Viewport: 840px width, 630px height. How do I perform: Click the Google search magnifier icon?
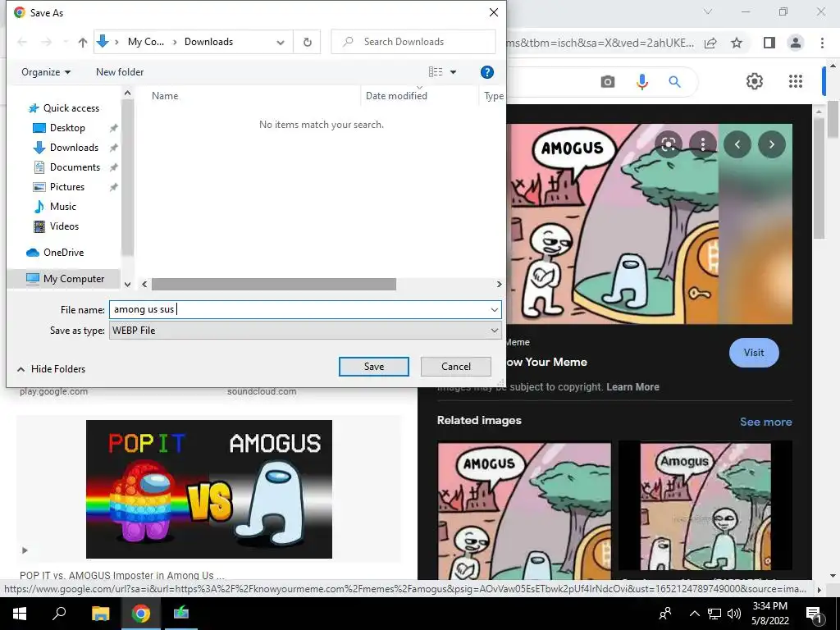tap(674, 82)
